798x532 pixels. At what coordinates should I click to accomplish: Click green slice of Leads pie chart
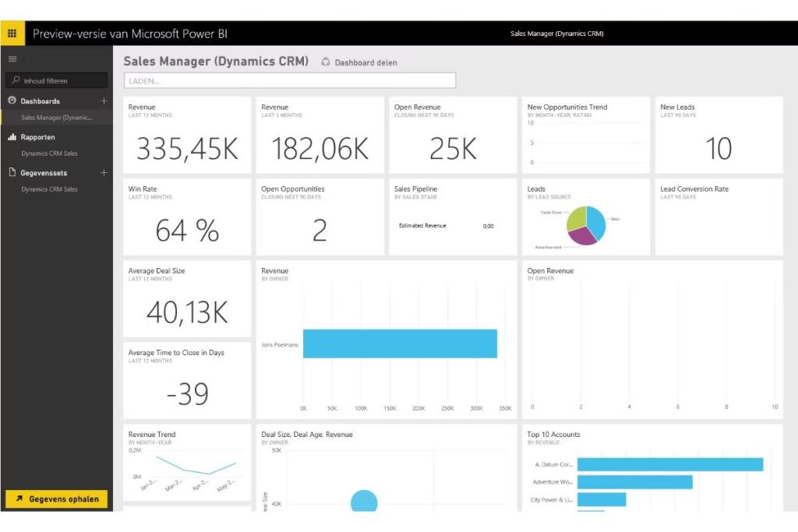coord(577,217)
